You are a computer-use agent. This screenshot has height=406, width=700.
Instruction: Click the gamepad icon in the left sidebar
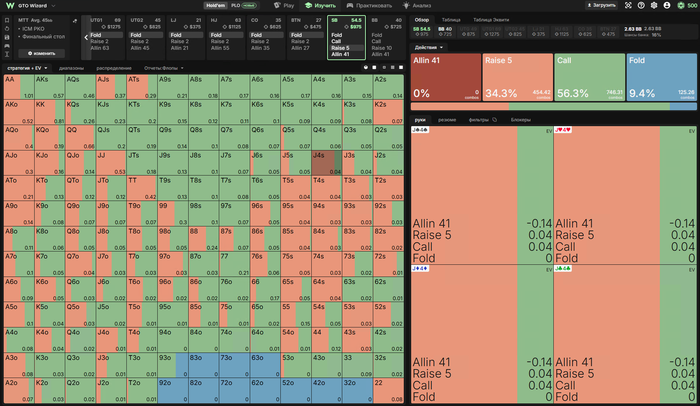(x=7, y=46)
